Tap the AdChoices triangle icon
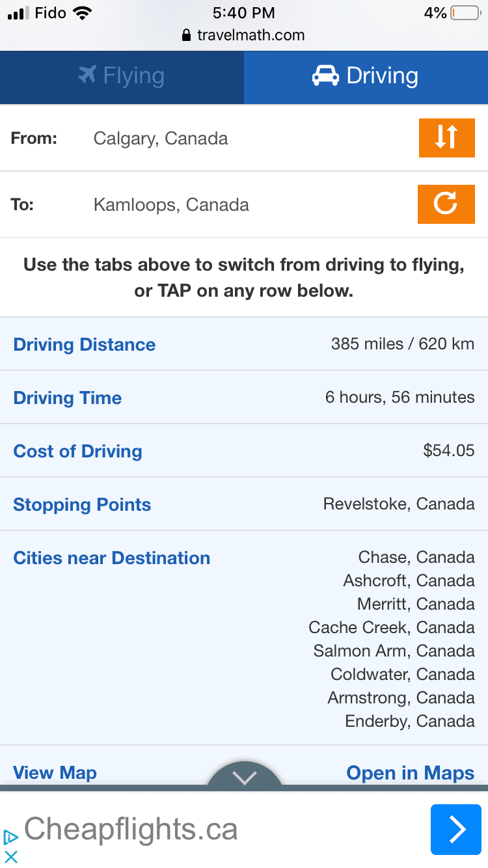 click(10, 837)
